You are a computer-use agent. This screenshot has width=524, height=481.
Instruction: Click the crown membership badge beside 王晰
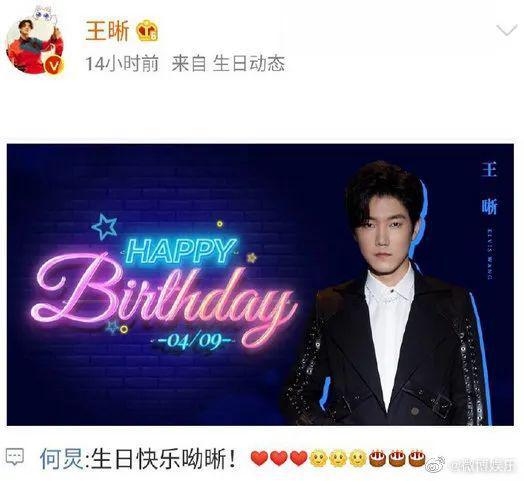click(x=147, y=31)
